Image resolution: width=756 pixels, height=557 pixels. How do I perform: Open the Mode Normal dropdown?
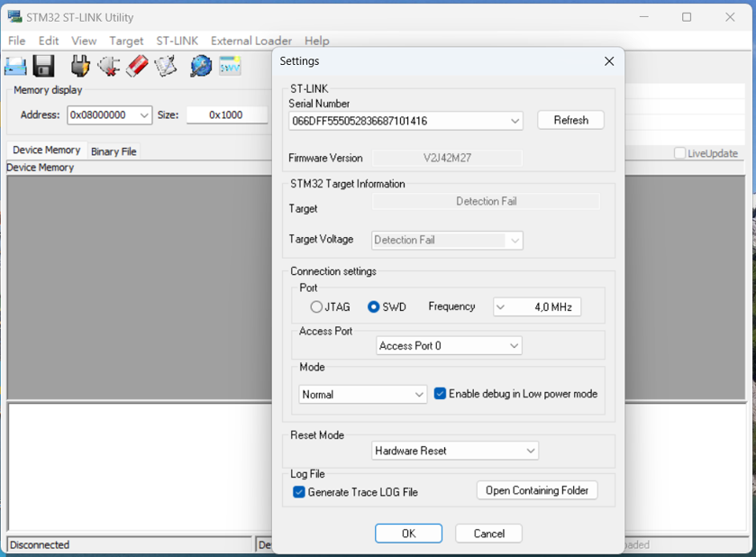coord(419,395)
